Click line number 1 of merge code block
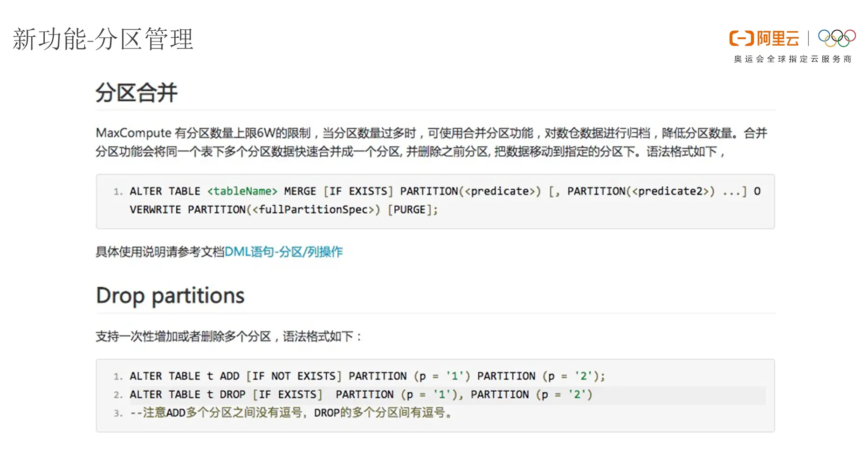Screen dimensions: 868x464 pos(117,192)
